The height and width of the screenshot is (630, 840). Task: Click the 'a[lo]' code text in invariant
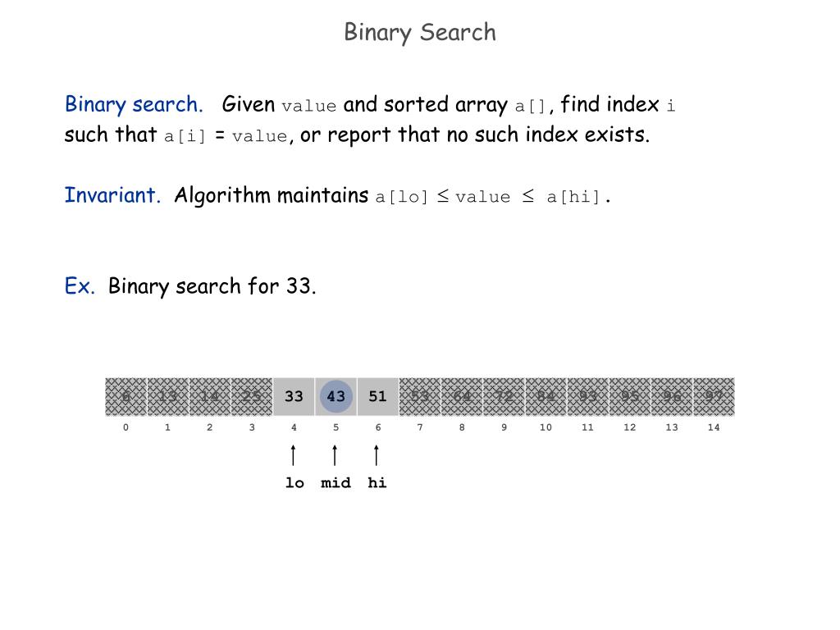coord(402,197)
